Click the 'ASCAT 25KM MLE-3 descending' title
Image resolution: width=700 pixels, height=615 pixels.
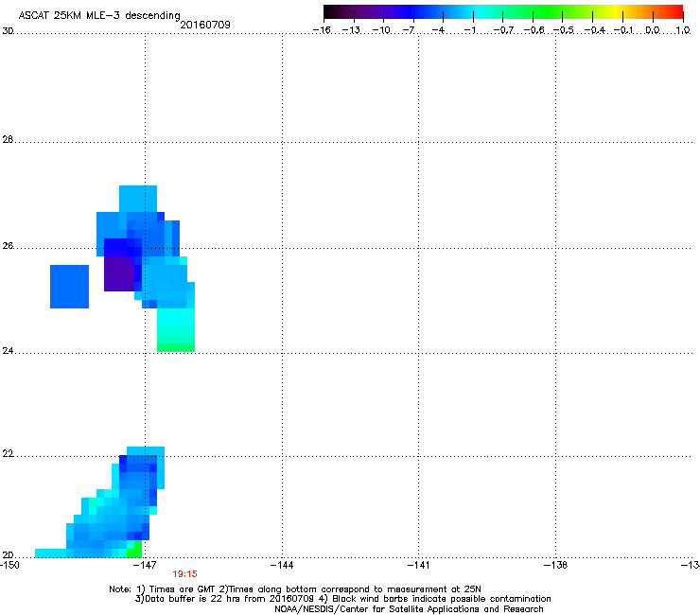pos(99,15)
